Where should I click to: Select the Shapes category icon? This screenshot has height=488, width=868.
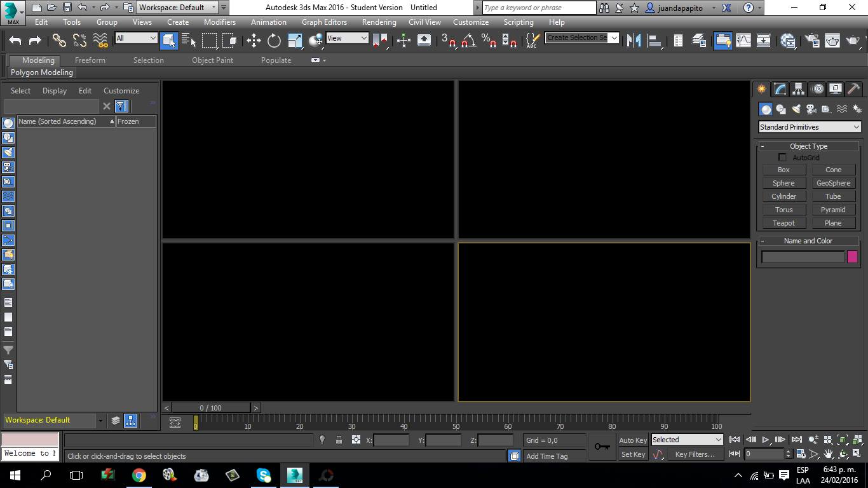(781, 109)
